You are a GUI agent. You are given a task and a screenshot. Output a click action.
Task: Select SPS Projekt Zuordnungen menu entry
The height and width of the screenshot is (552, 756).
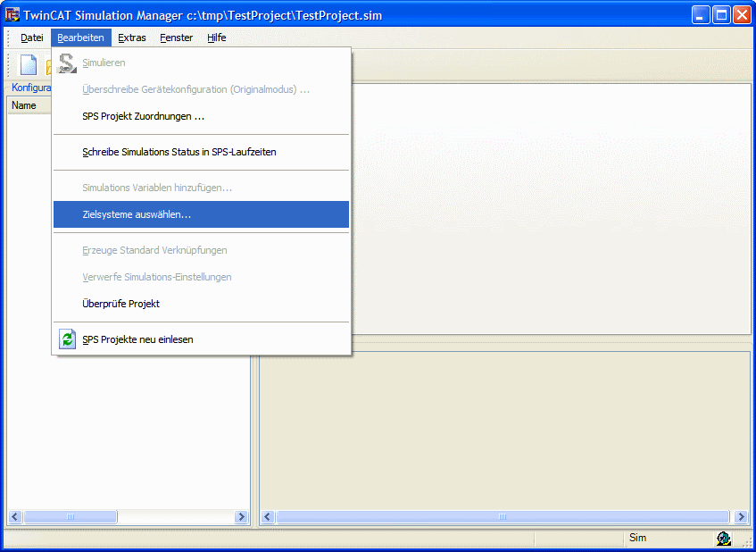201,116
